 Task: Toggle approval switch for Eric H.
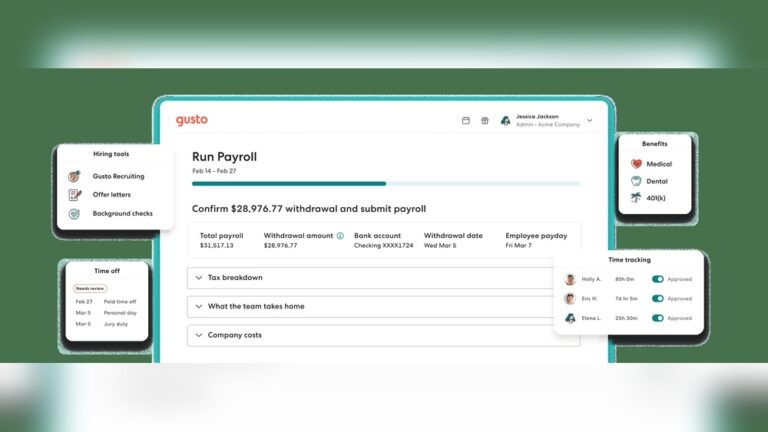coord(657,298)
